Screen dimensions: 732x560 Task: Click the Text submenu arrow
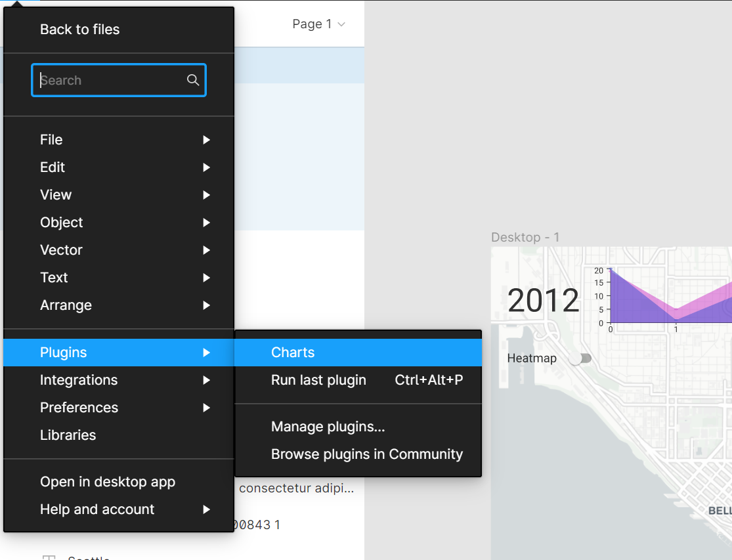point(206,278)
